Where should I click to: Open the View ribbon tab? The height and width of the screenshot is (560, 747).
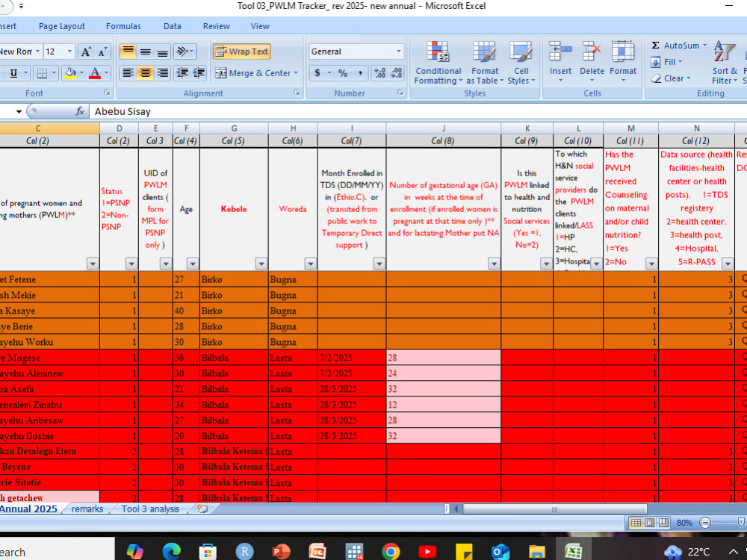(260, 26)
